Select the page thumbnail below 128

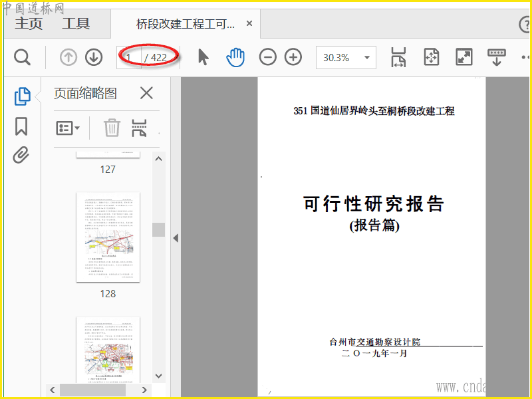tap(108, 350)
